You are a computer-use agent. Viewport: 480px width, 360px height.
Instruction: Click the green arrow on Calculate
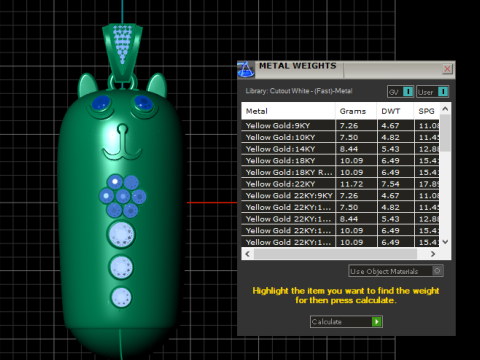tap(377, 322)
